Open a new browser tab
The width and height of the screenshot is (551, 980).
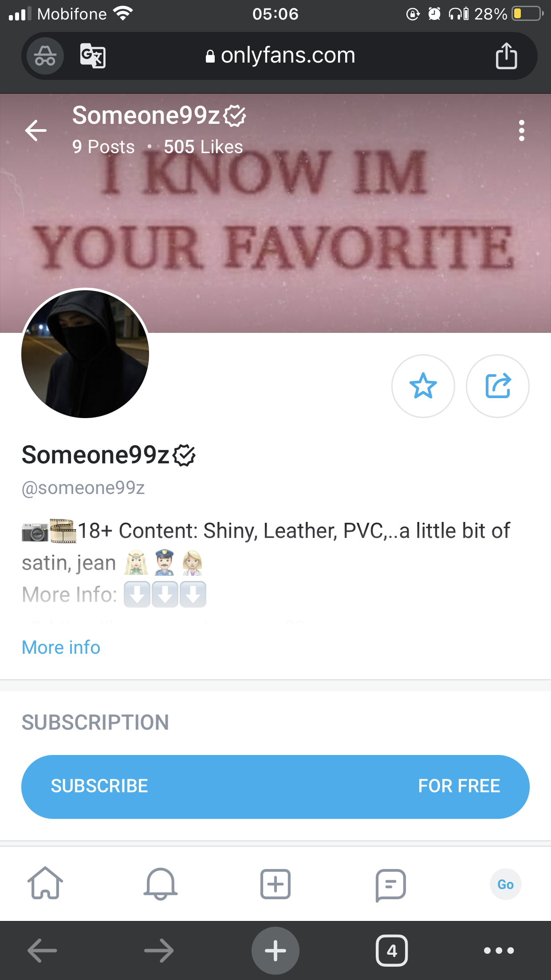(275, 951)
